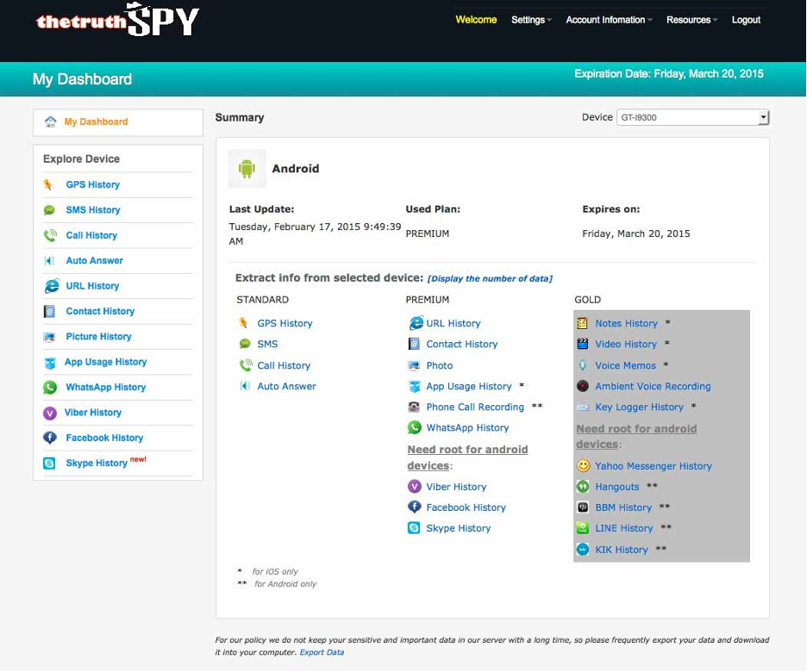Open Ambient Voice Recording link
The image size is (807, 672).
point(654,386)
